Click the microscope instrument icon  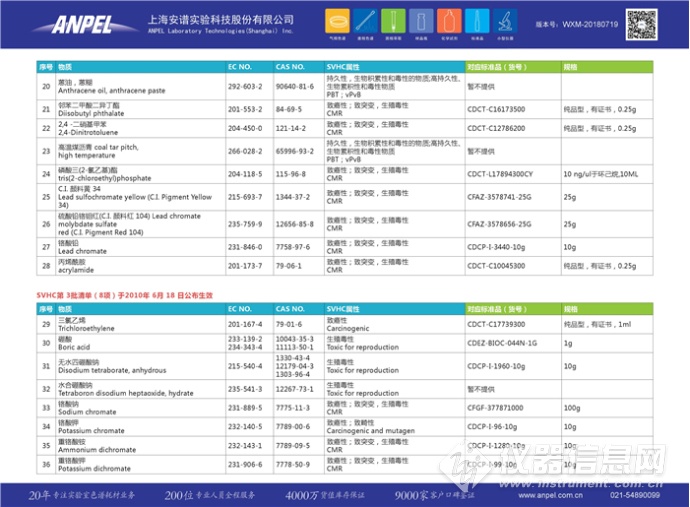point(505,21)
